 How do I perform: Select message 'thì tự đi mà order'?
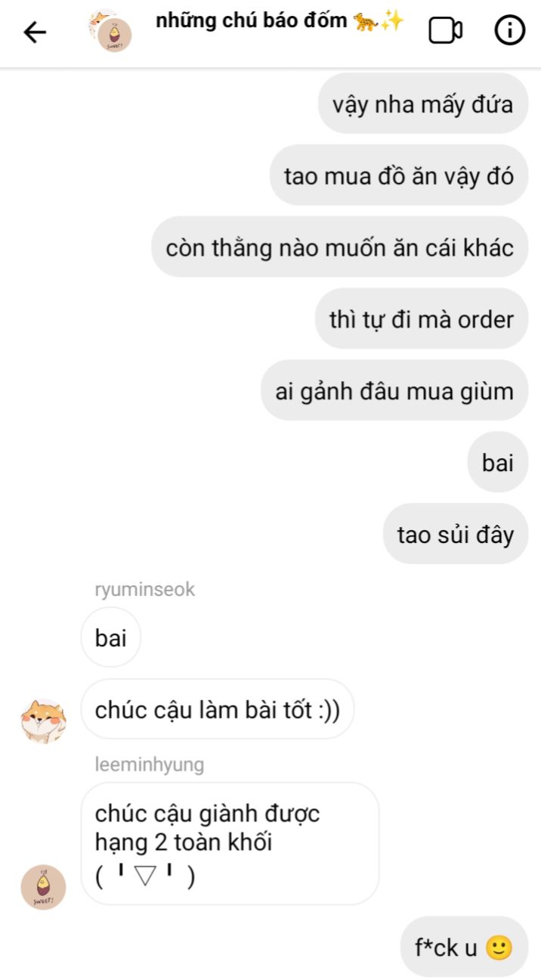coord(422,319)
